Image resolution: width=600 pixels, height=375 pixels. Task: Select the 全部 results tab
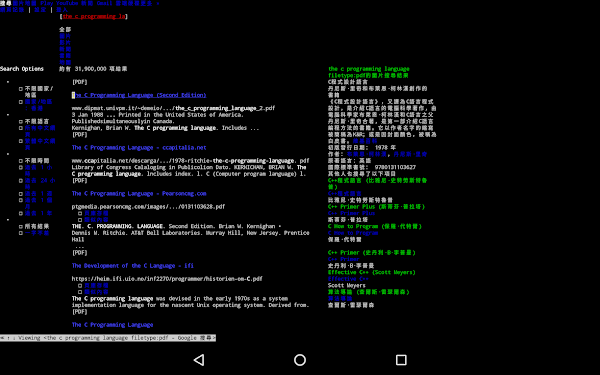(x=65, y=29)
